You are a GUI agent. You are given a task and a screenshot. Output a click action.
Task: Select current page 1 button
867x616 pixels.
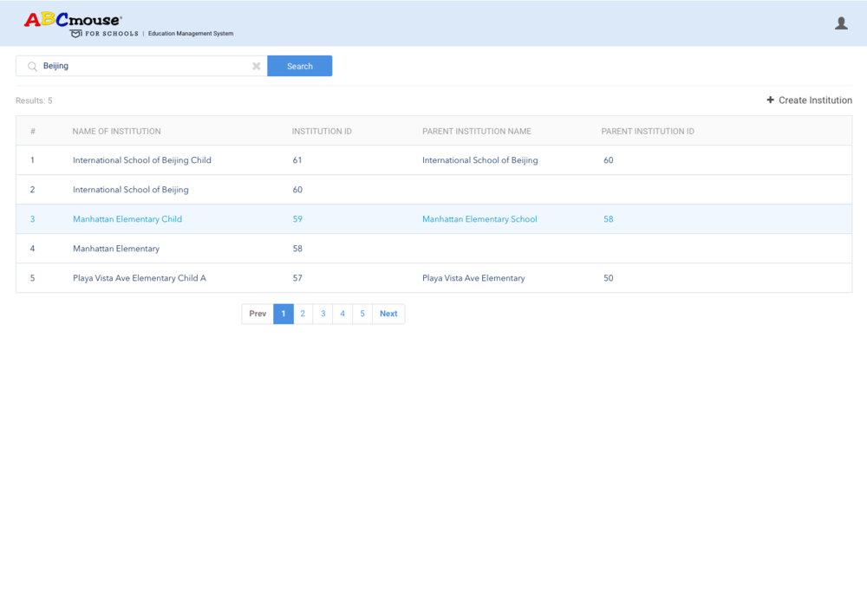[x=283, y=314]
